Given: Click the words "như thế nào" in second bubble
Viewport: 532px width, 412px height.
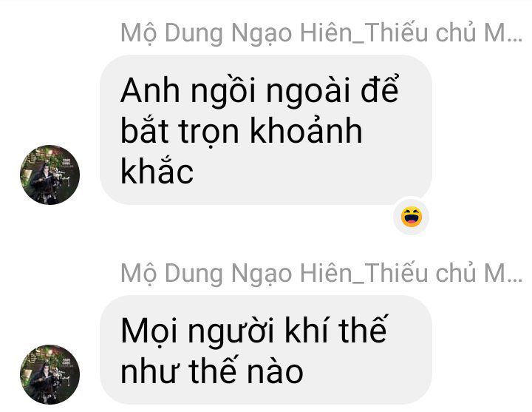Looking at the screenshot, I should [212, 370].
